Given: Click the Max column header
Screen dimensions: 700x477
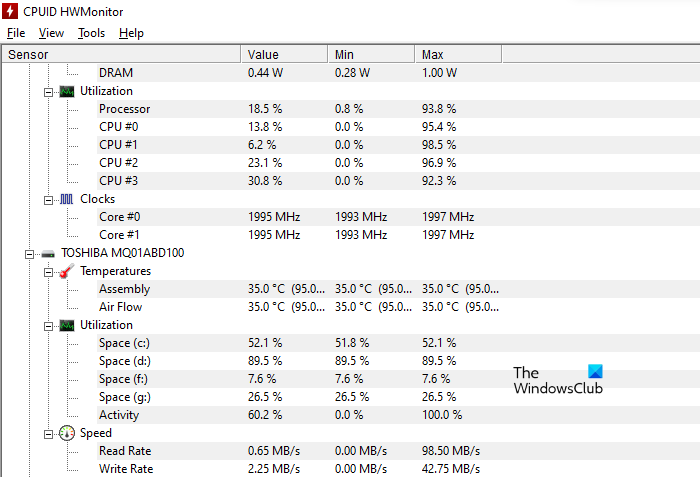Looking at the screenshot, I should point(433,54).
